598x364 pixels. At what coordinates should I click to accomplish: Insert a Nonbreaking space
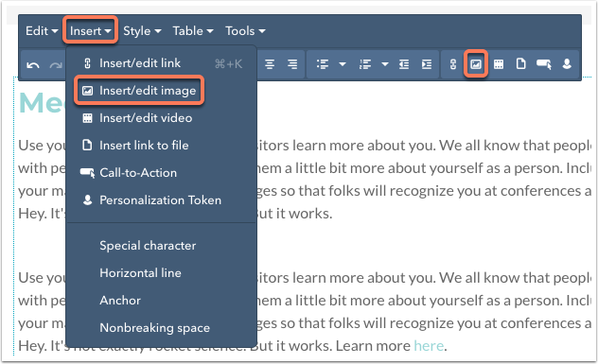coord(161,328)
